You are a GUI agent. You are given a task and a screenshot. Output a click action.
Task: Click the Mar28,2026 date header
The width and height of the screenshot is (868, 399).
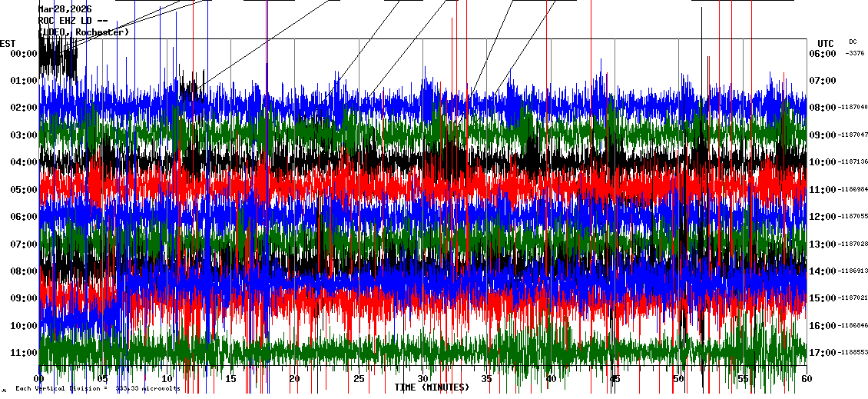65,9
